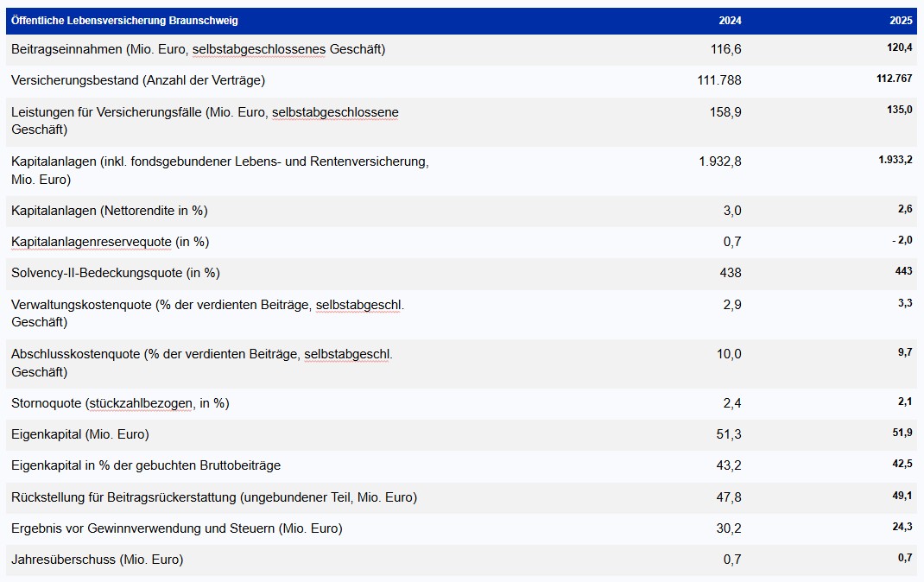The width and height of the screenshot is (924, 582).
Task: Select Leistungen 2025 value 135,0
Action: 900,110
